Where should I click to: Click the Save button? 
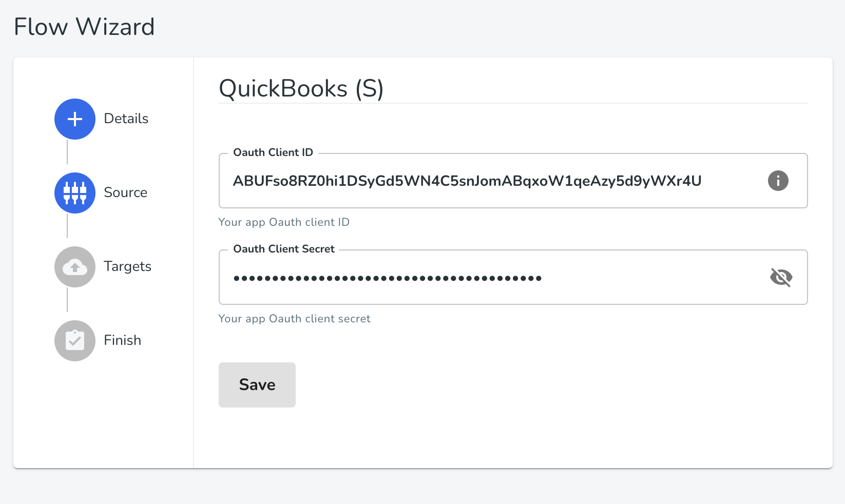pyautogui.click(x=257, y=385)
